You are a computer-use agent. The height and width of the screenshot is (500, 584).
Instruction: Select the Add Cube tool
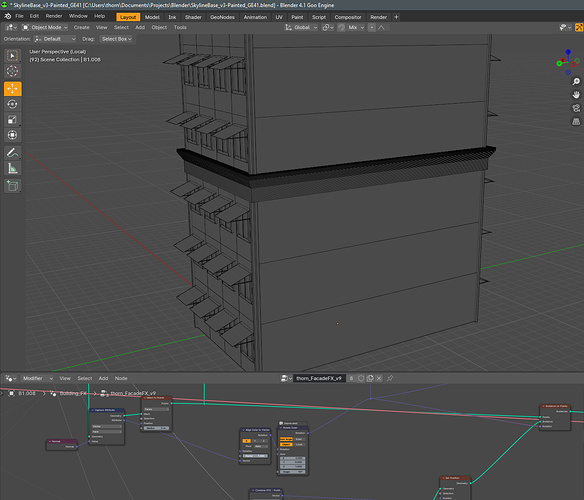pos(13,186)
